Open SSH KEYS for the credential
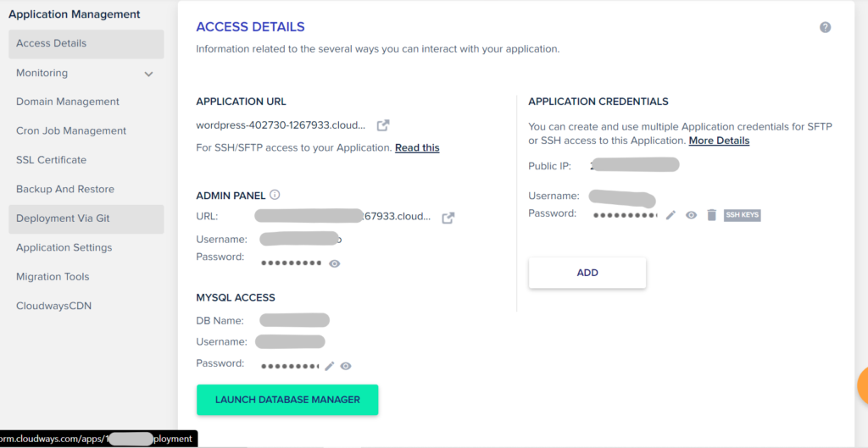 tap(743, 215)
